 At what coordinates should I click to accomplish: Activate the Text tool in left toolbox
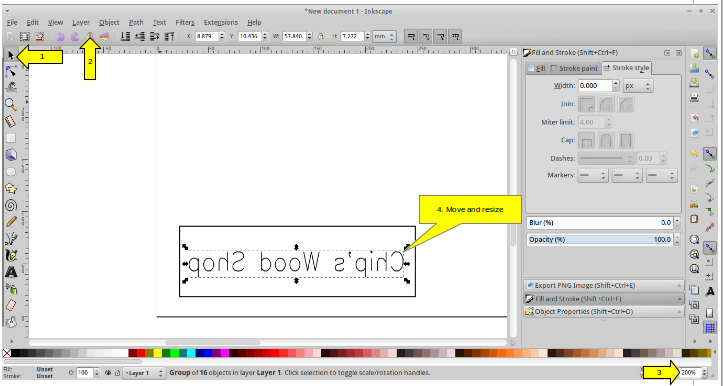[x=11, y=272]
